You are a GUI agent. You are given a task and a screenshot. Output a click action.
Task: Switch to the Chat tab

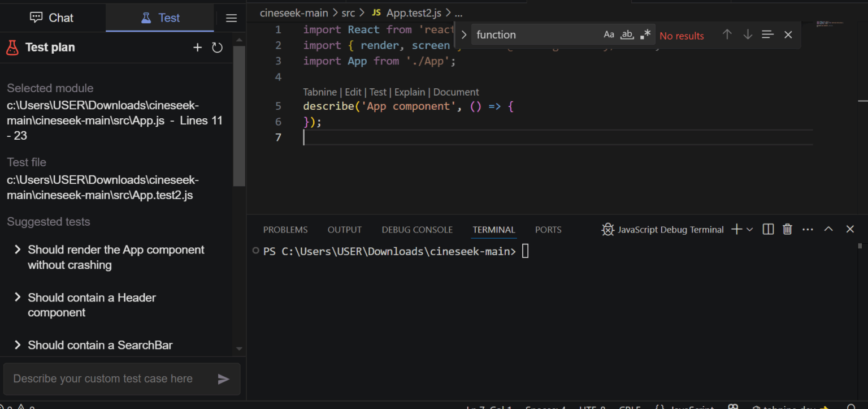pos(52,18)
